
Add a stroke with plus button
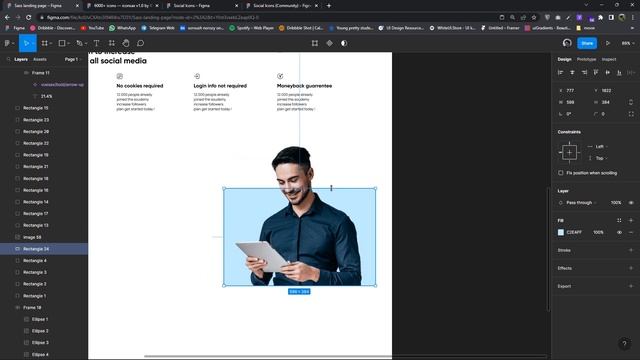[x=631, y=250]
